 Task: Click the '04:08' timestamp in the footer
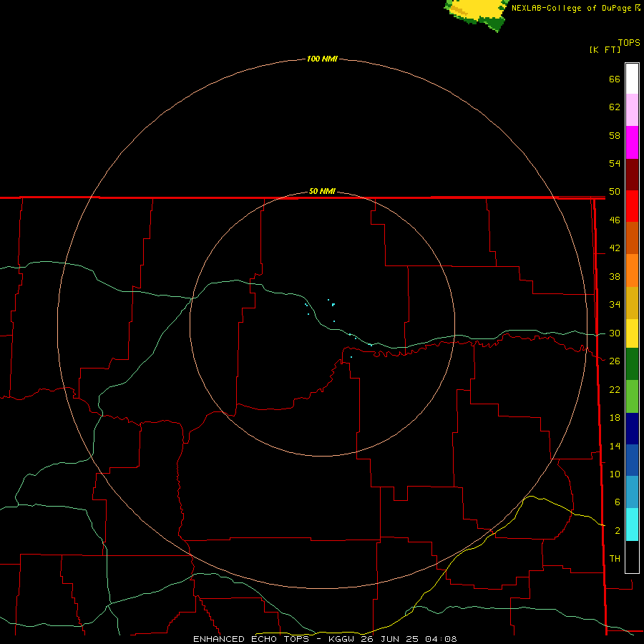tap(441, 639)
